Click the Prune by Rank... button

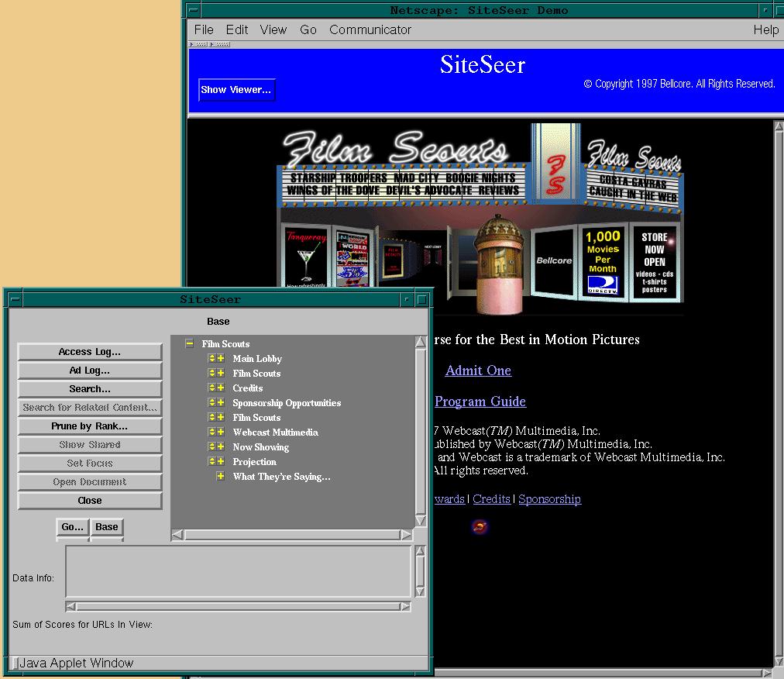(90, 426)
